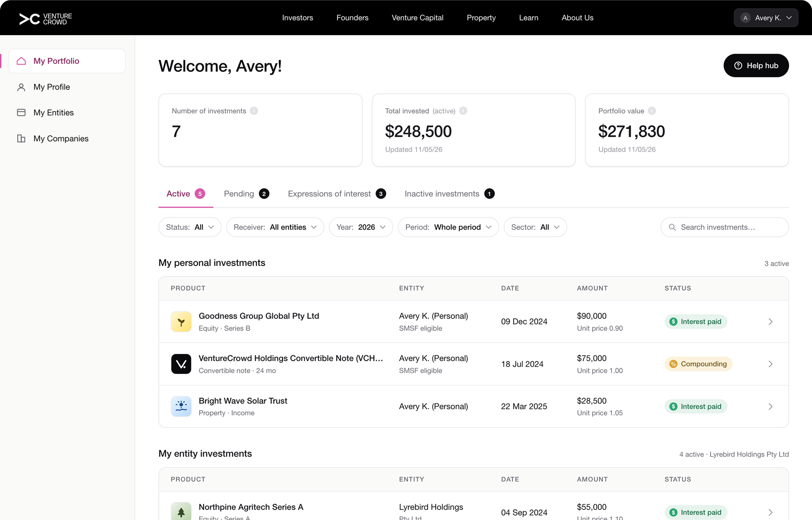Open Goodness Group Global Pty Ltd
812x520 pixels.
259,316
